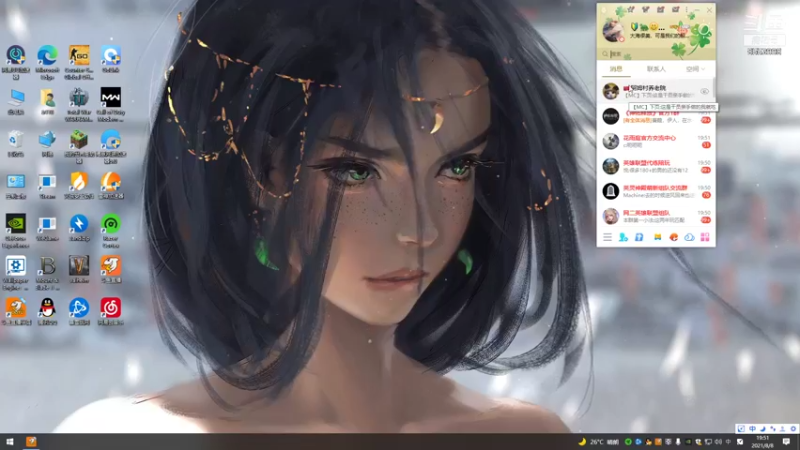Launch the red NetEase Cloud Music shortcut
The width and height of the screenshot is (800, 450).
pos(111,311)
